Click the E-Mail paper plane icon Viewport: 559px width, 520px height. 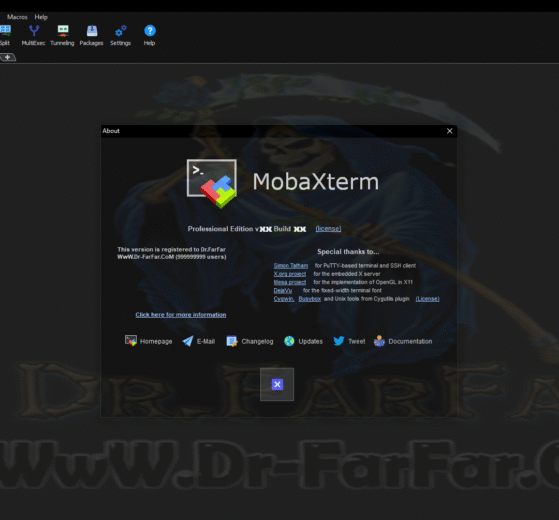coord(188,341)
